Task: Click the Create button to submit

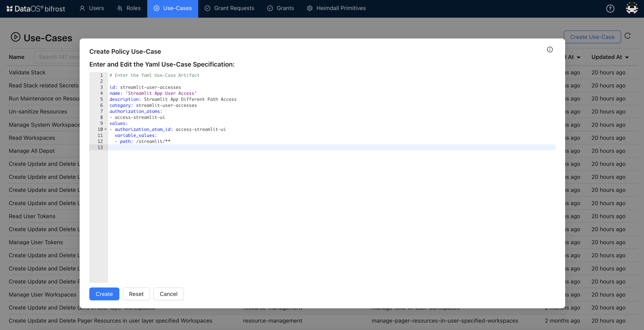Action: point(104,294)
